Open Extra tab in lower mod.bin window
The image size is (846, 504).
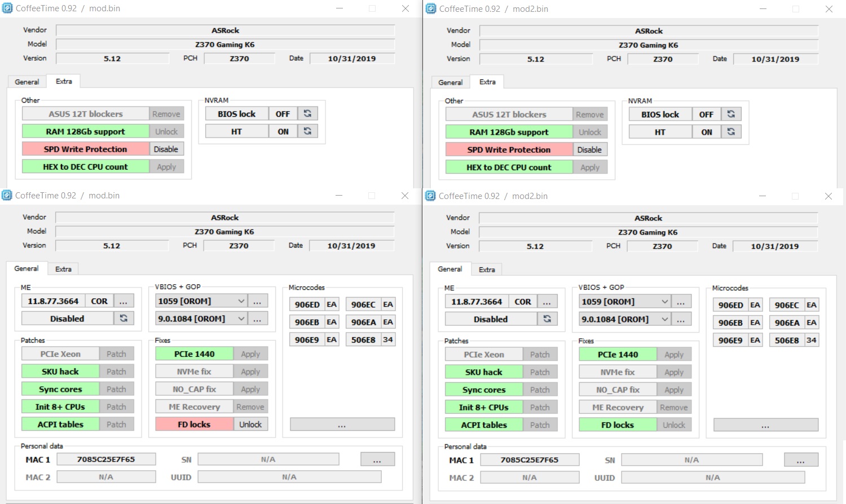pos(63,269)
